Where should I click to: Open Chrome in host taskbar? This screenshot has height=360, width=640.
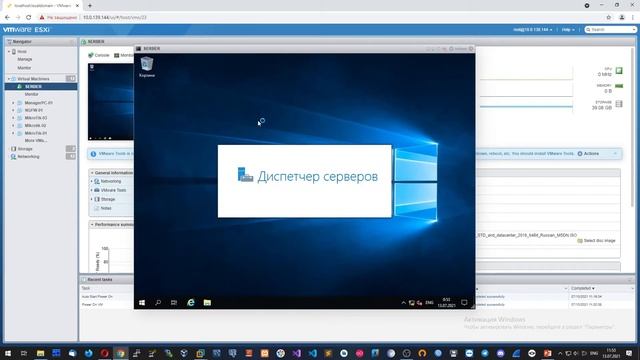(120, 353)
